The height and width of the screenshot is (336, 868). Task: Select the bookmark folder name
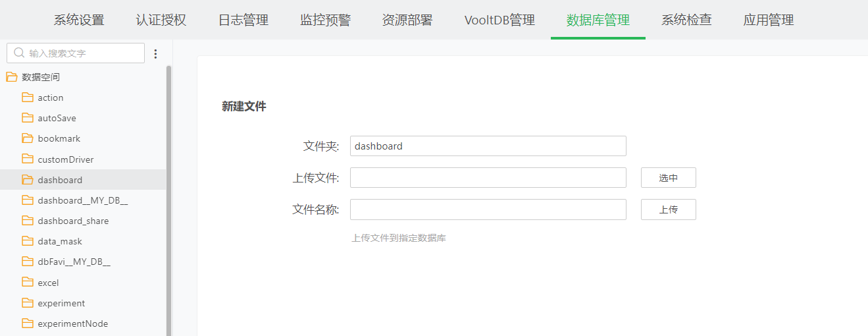click(x=59, y=138)
